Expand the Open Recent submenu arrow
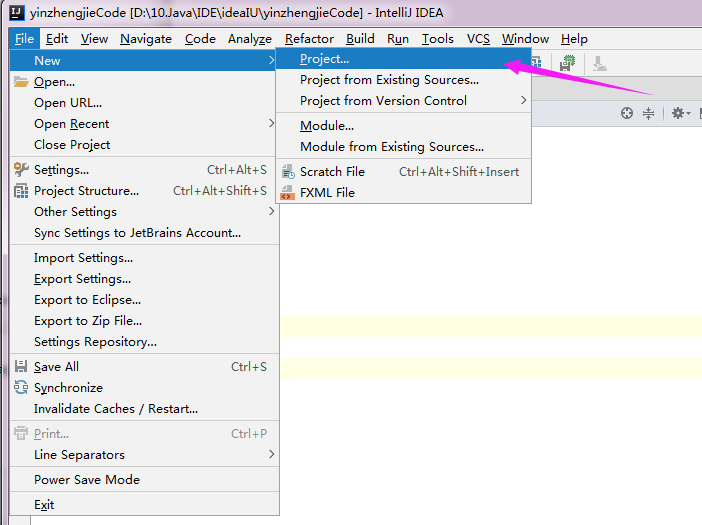This screenshot has width=702, height=525. coord(271,123)
